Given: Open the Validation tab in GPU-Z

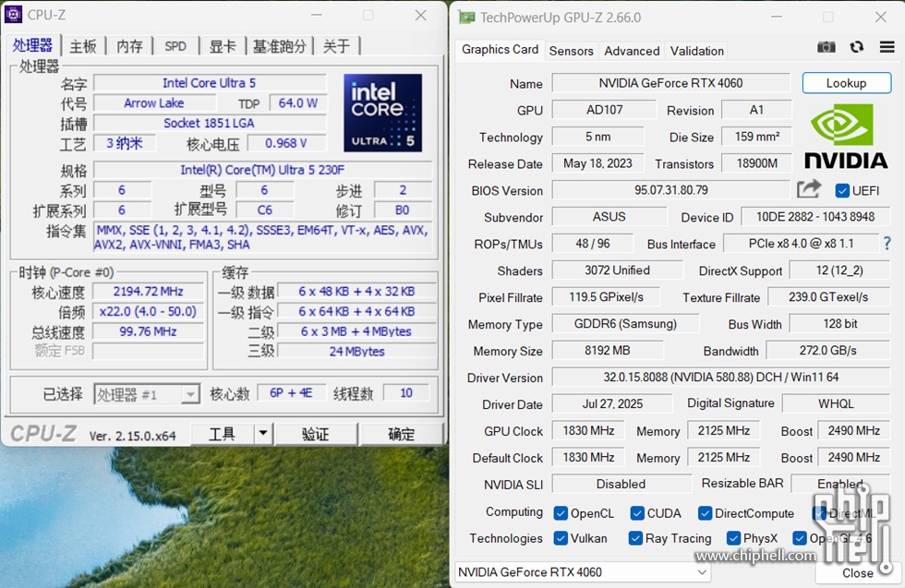Looking at the screenshot, I should (x=696, y=51).
